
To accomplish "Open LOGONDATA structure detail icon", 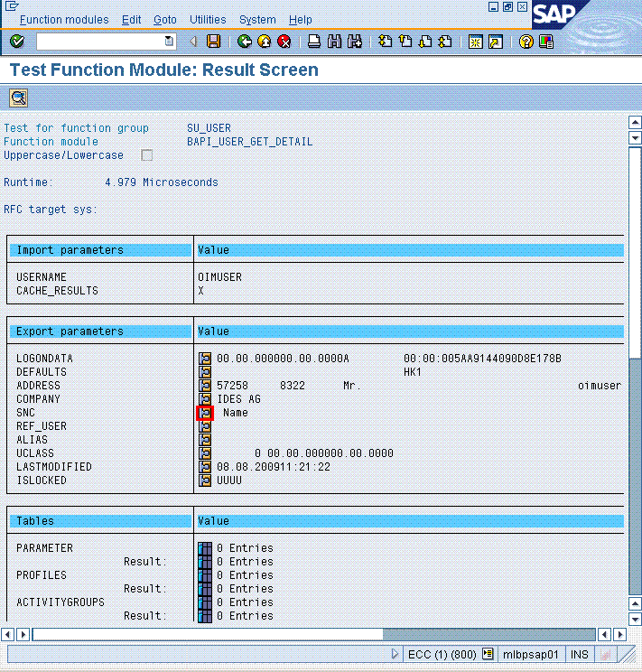I will pyautogui.click(x=205, y=359).
